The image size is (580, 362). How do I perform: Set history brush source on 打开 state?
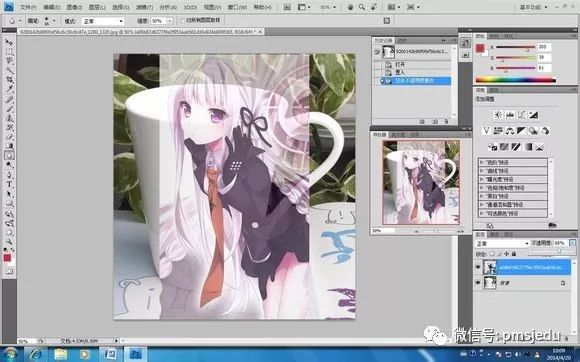click(x=377, y=65)
